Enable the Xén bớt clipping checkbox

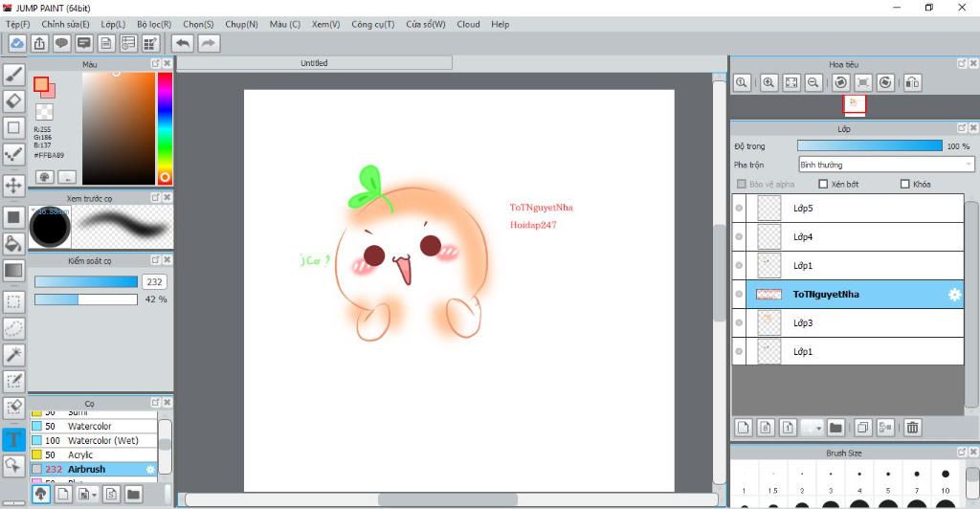pyautogui.click(x=823, y=185)
